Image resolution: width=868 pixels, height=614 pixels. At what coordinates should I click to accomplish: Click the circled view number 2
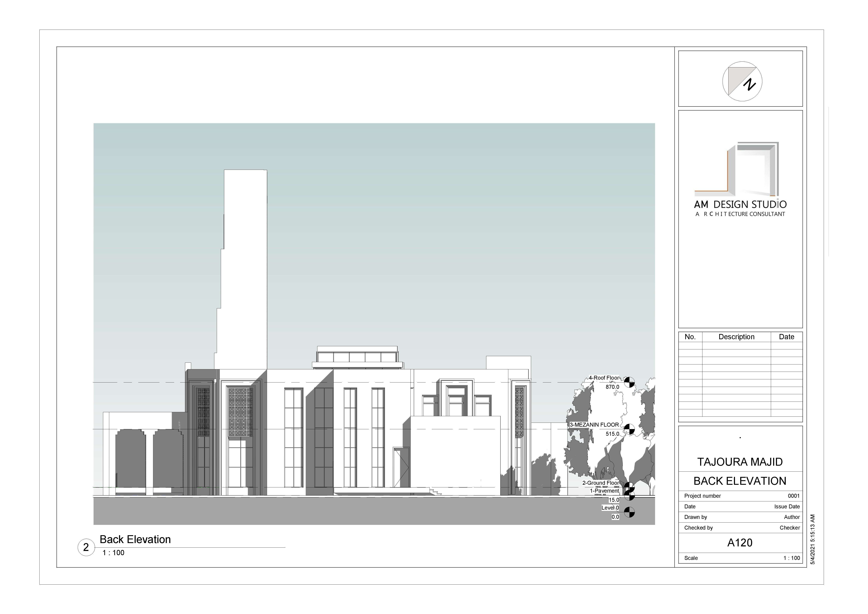86,547
